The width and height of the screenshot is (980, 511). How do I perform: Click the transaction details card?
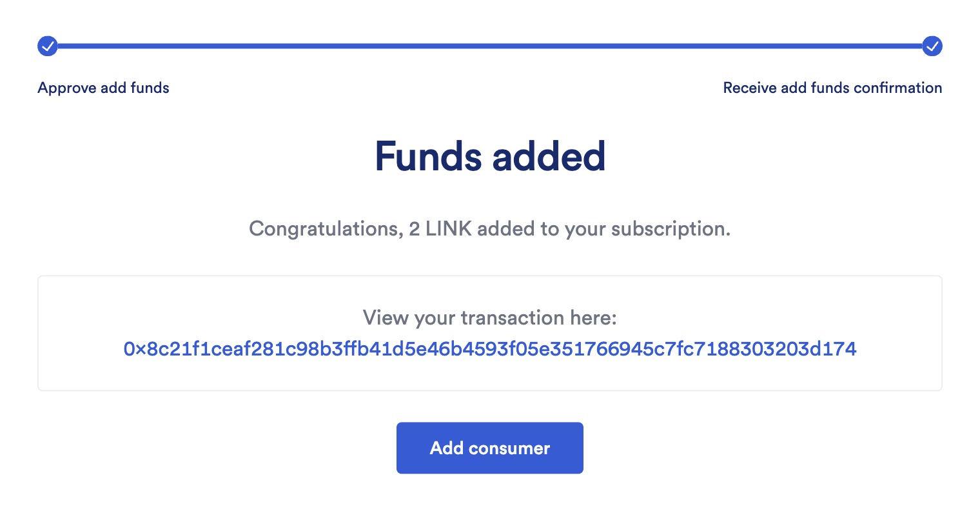[490, 333]
